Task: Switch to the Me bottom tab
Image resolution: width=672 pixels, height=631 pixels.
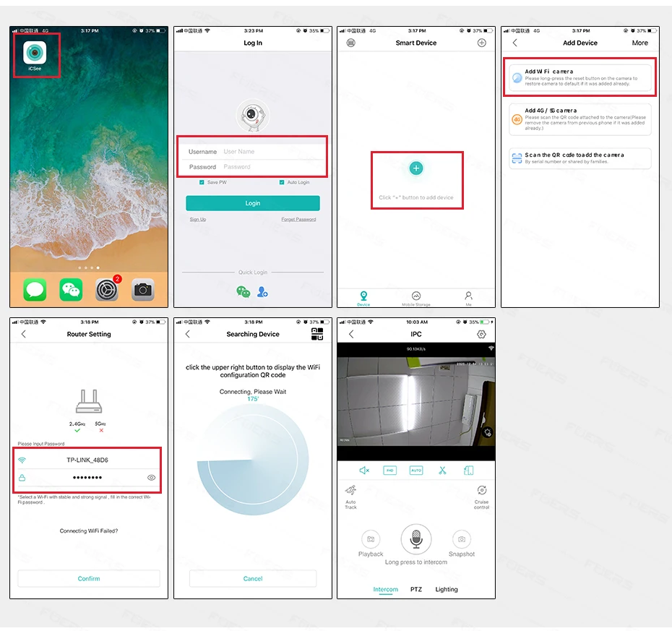Action: pos(468,298)
